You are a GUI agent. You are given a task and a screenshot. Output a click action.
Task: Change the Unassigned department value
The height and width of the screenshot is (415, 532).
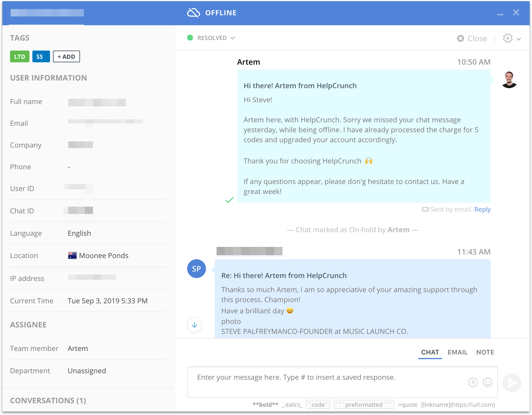[87, 371]
